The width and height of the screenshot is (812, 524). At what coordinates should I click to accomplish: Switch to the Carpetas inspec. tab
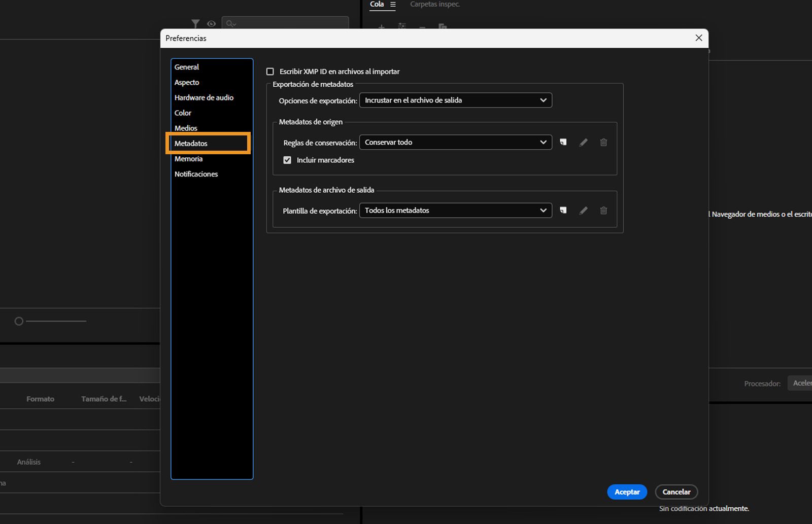[x=435, y=4]
